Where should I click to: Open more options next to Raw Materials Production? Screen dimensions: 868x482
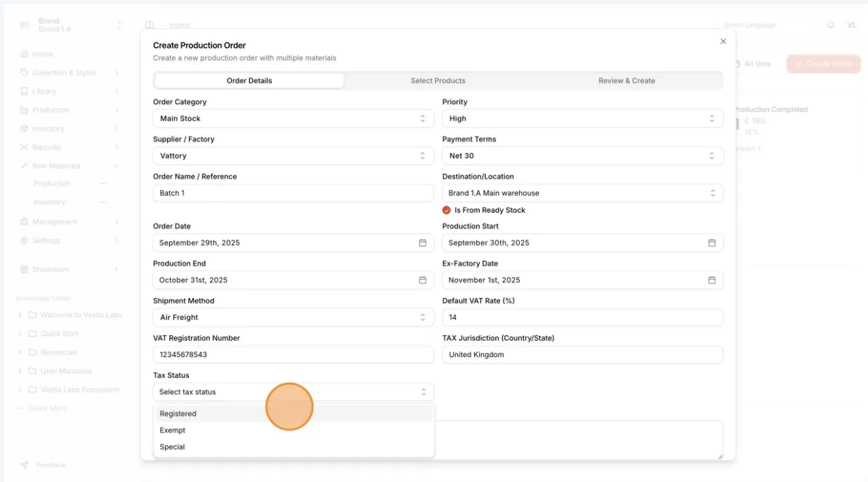(x=103, y=183)
